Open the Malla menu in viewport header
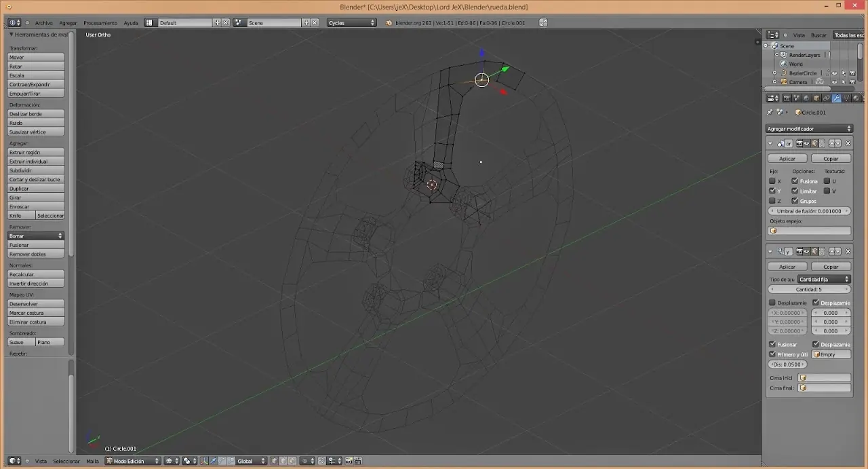 tap(92, 461)
